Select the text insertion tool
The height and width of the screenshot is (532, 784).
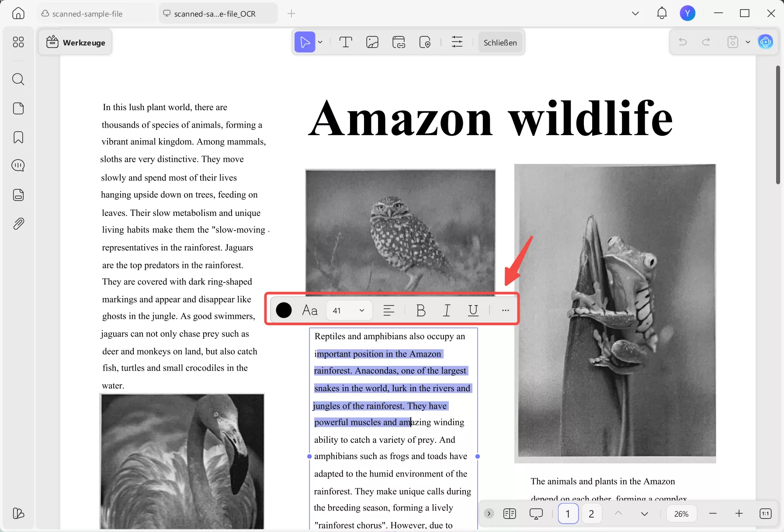click(346, 42)
